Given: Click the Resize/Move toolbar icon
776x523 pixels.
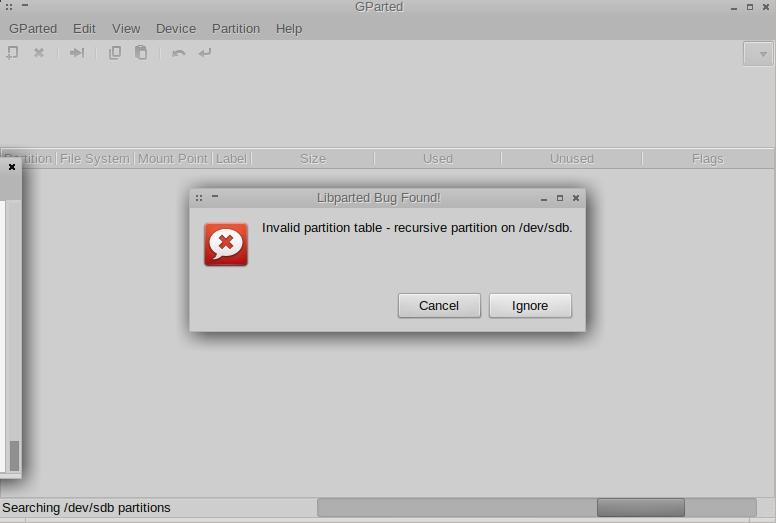Looking at the screenshot, I should (77, 52).
